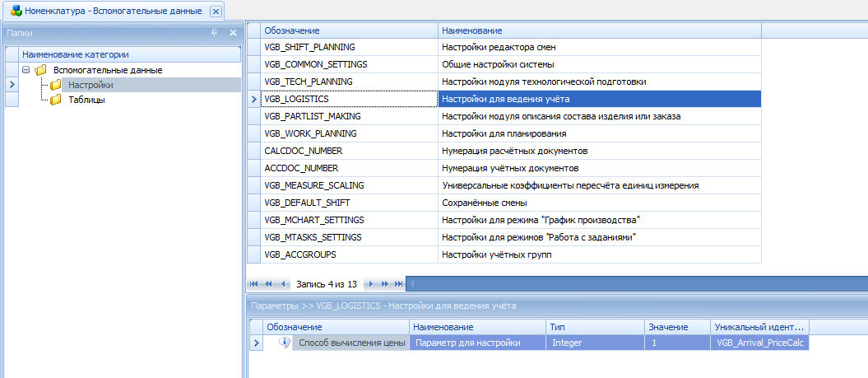Go to the next record arrow
The height and width of the screenshot is (378, 868).
tap(371, 284)
